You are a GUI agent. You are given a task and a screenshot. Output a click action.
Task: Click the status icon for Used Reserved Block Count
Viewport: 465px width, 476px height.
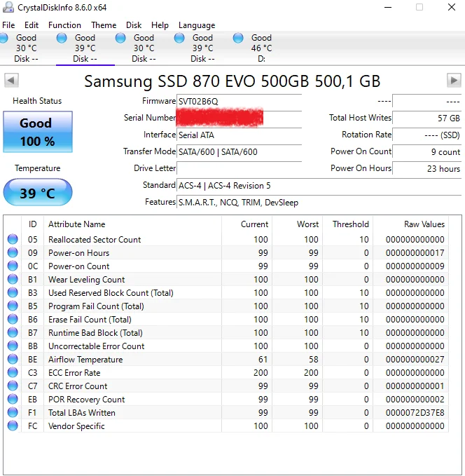(13, 292)
